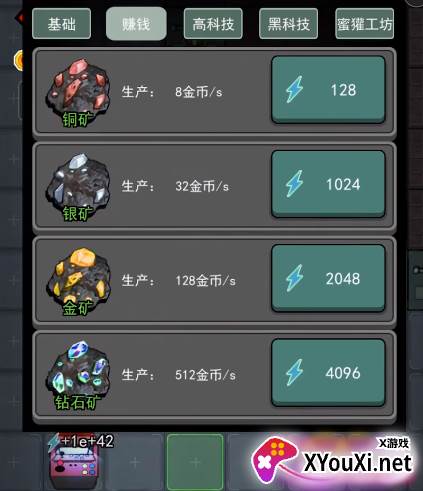Select the highlighted green empty slot
423x491 pixels.
tap(195, 462)
